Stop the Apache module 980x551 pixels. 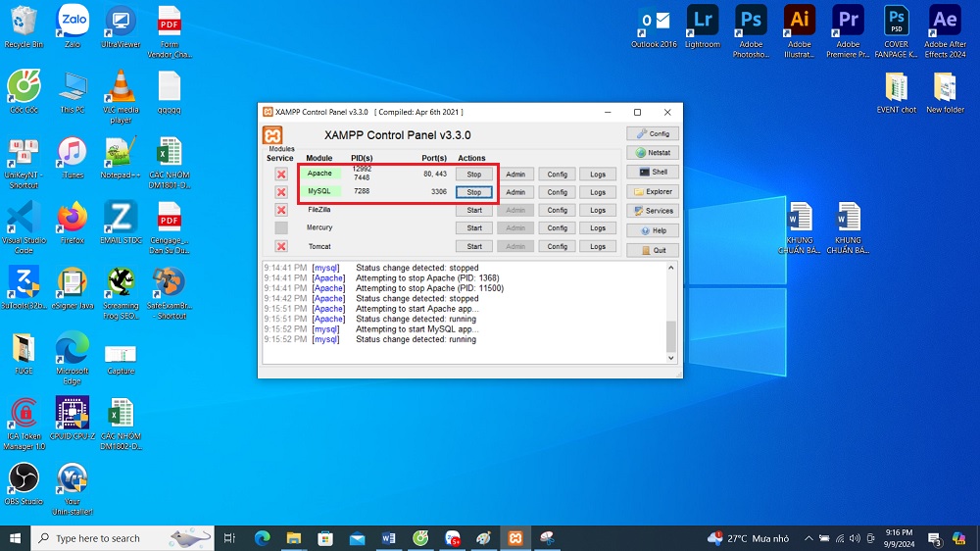(474, 175)
